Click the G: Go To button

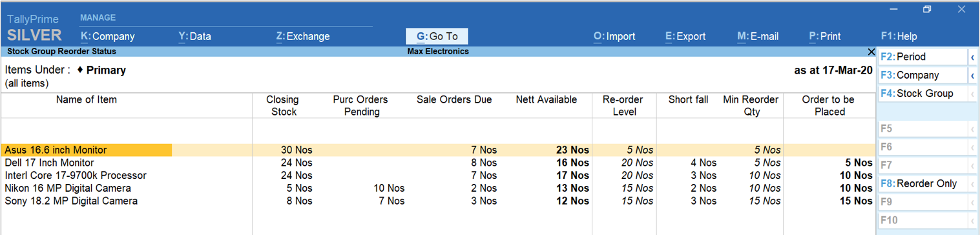[437, 37]
